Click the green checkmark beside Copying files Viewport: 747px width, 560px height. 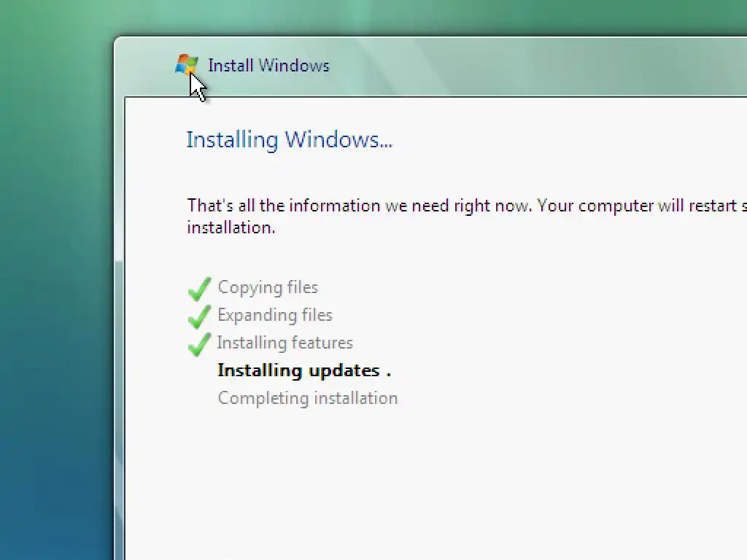pyautogui.click(x=200, y=289)
